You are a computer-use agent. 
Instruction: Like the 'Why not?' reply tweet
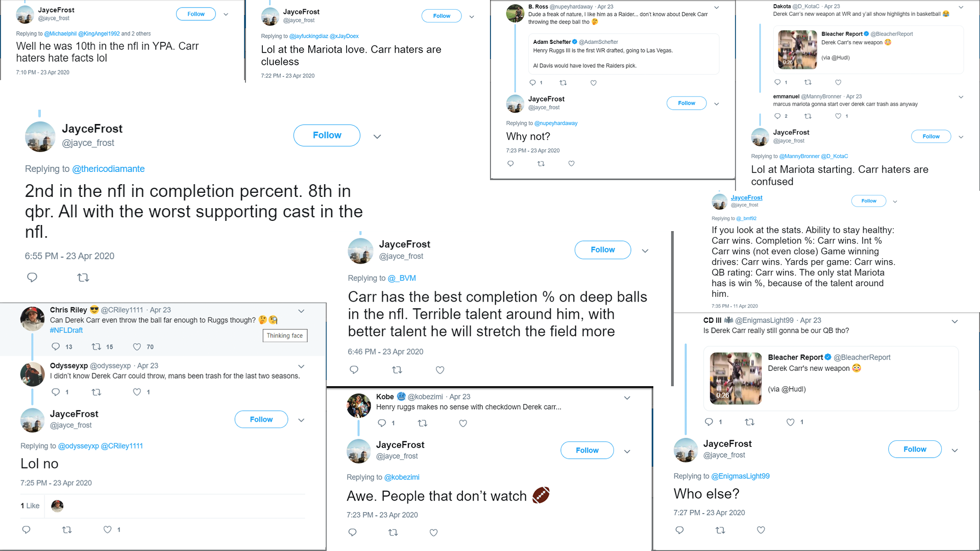571,163
